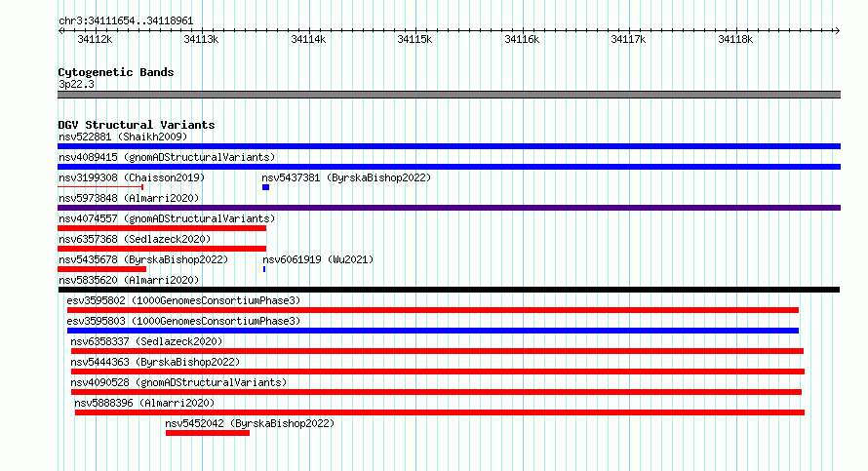
Task: Click the 3p22.3 band label
Action: (76, 84)
